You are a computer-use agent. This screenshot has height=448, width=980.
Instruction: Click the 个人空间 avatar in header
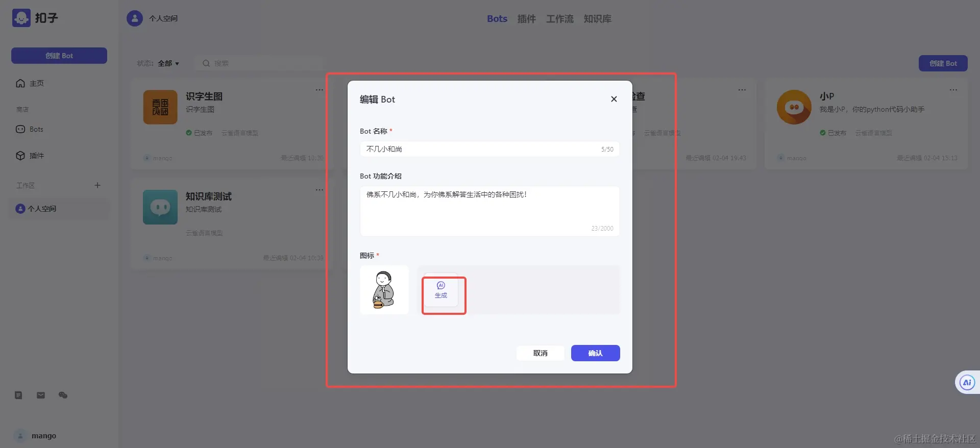pyautogui.click(x=135, y=18)
